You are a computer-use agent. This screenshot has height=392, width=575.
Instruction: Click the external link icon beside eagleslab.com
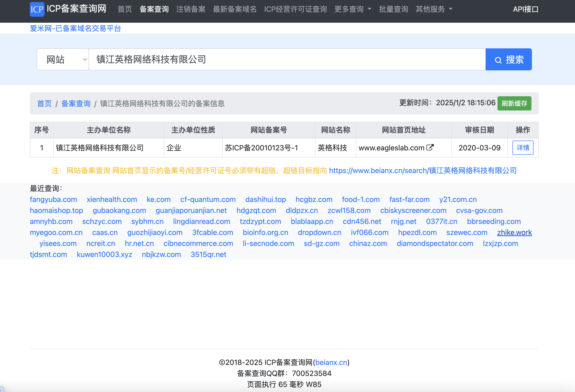click(x=430, y=147)
